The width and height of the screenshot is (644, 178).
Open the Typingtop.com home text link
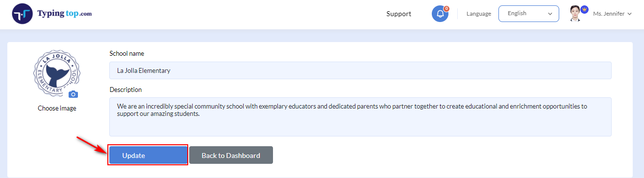click(x=64, y=13)
